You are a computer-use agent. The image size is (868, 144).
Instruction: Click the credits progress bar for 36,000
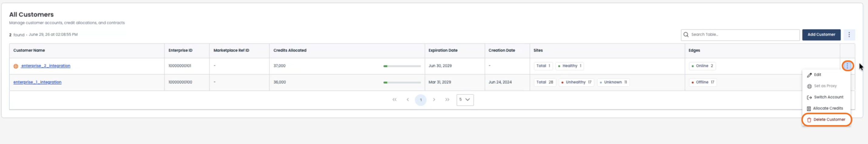tap(402, 82)
